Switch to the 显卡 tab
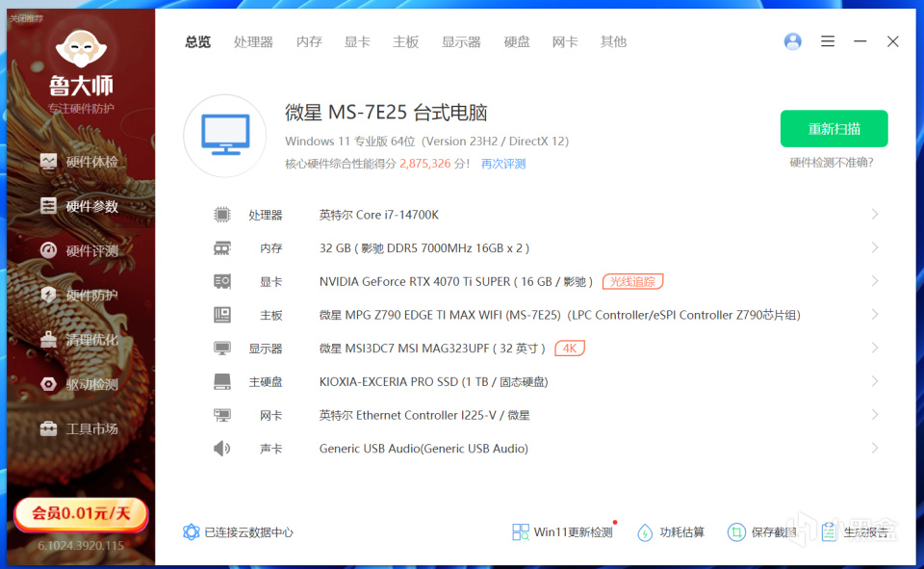This screenshot has height=569, width=924. [x=357, y=41]
